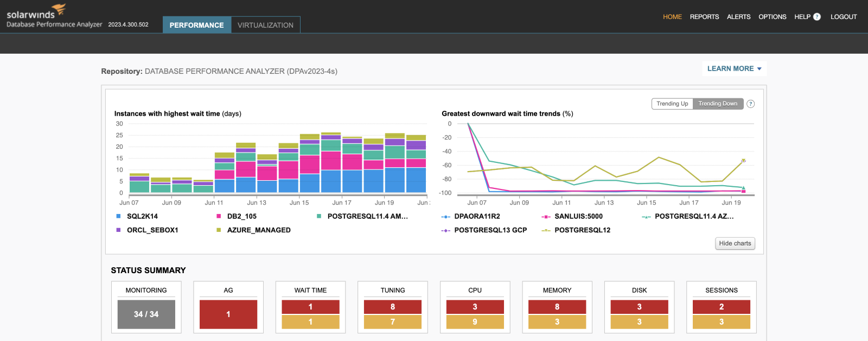Image resolution: width=868 pixels, height=341 pixels.
Task: Open the help question mark icon next to HELP
Action: (x=817, y=17)
